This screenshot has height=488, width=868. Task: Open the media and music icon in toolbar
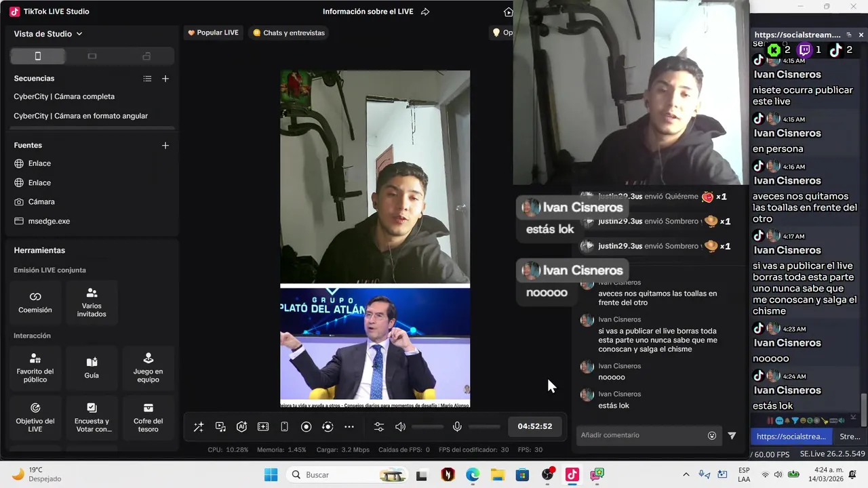[220, 427]
